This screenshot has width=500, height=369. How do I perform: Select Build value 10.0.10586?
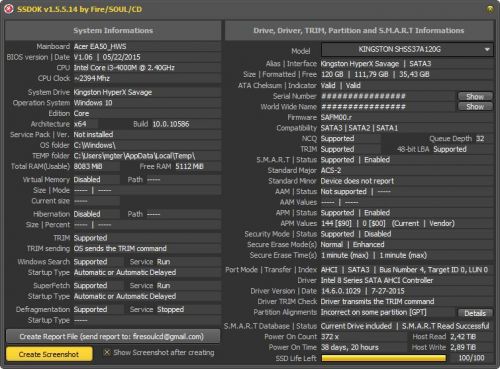coord(171,124)
